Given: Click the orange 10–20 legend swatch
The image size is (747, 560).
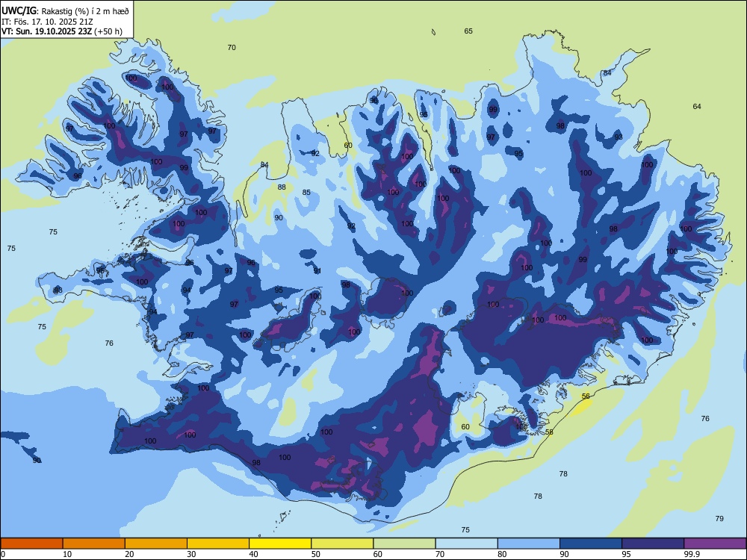Looking at the screenshot, I should tap(94, 544).
